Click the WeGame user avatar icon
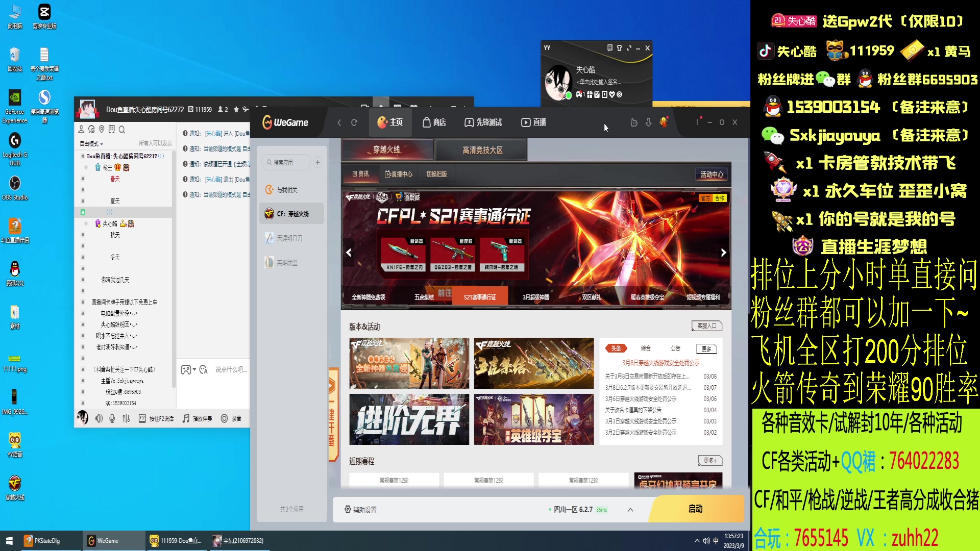Viewport: 980px width, 551px height. tap(664, 122)
